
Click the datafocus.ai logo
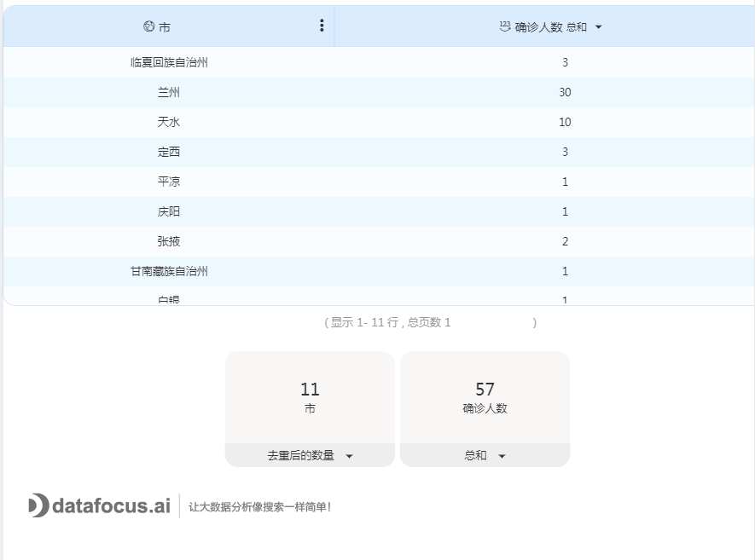100,505
